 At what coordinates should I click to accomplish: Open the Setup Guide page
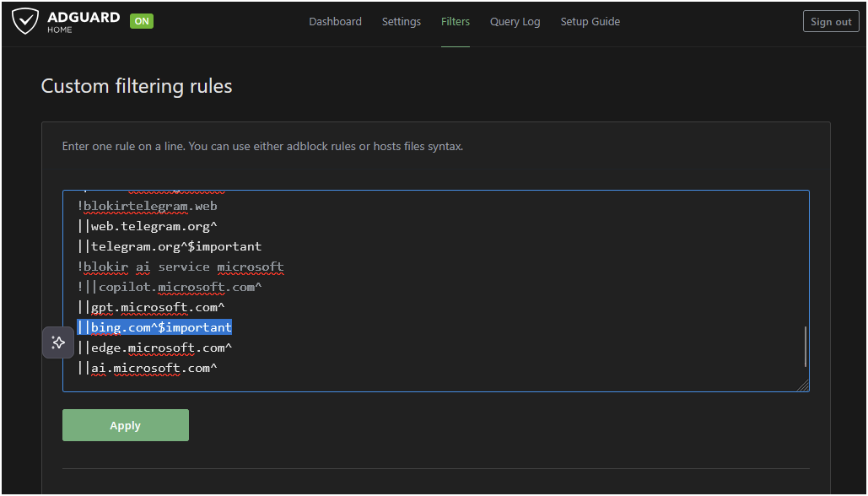590,22
